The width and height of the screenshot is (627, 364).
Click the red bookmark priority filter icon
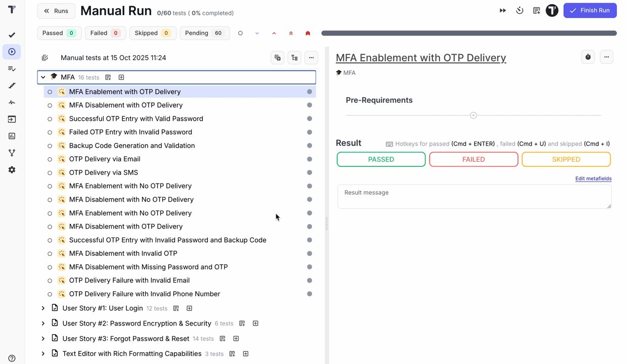click(x=307, y=33)
